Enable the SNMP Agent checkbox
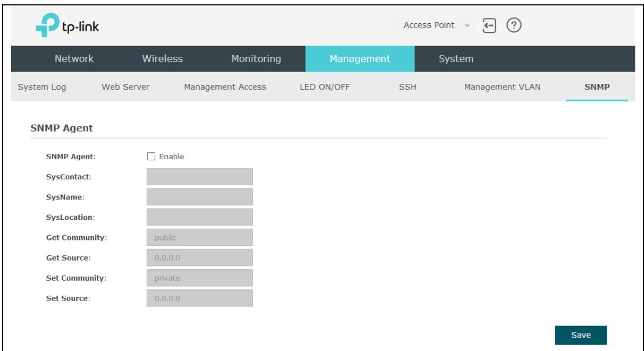 [x=151, y=156]
